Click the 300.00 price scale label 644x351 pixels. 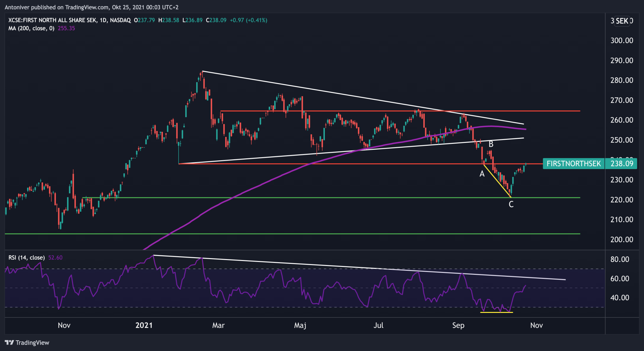pos(621,40)
